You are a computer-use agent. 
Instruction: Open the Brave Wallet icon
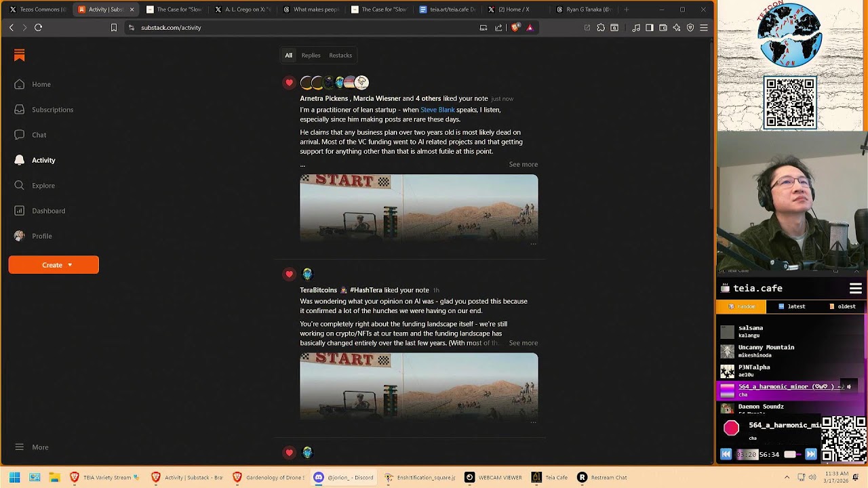[663, 28]
